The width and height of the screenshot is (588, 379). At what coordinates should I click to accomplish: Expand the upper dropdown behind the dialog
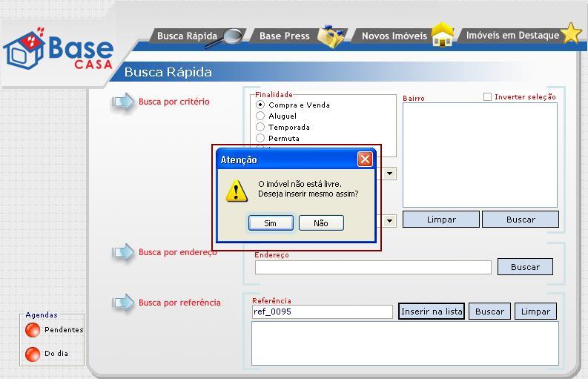point(389,174)
